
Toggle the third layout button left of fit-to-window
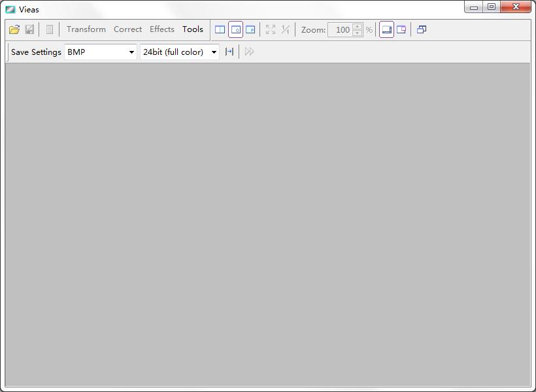coord(250,29)
